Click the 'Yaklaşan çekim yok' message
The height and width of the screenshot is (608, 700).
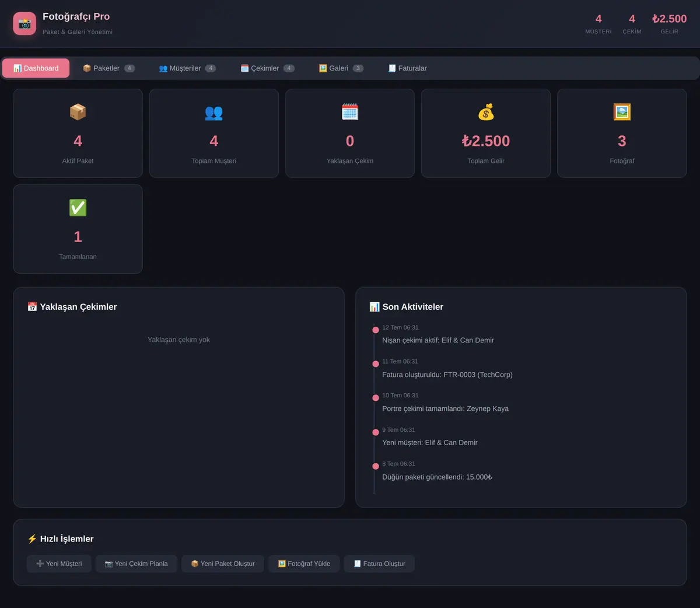point(178,340)
